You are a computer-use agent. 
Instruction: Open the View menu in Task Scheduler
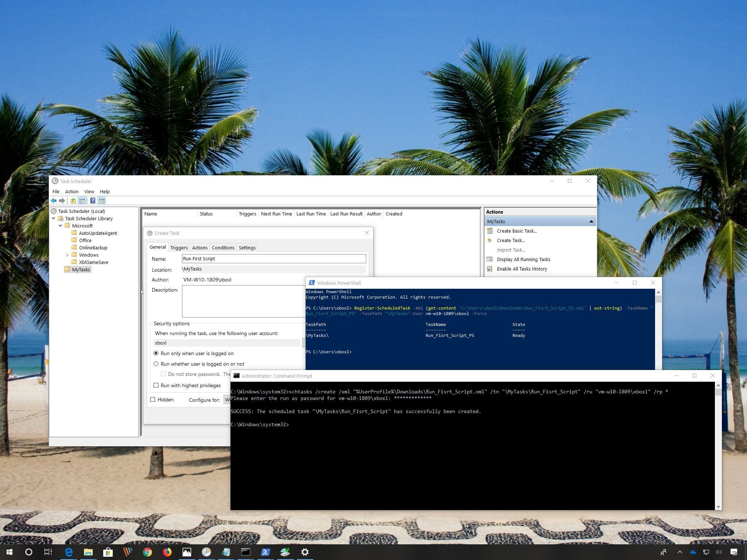[89, 191]
